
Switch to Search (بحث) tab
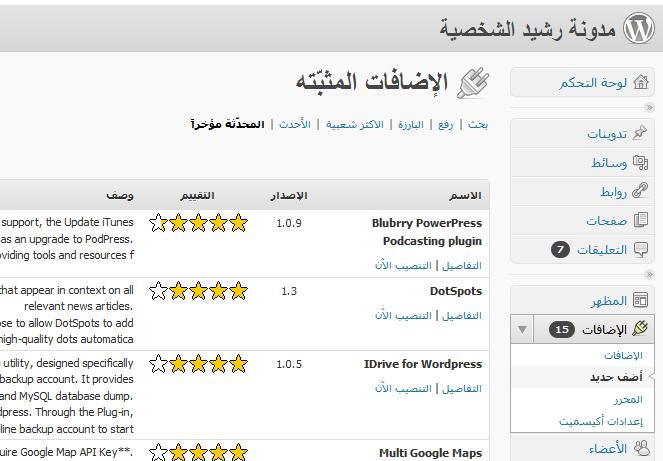click(478, 125)
